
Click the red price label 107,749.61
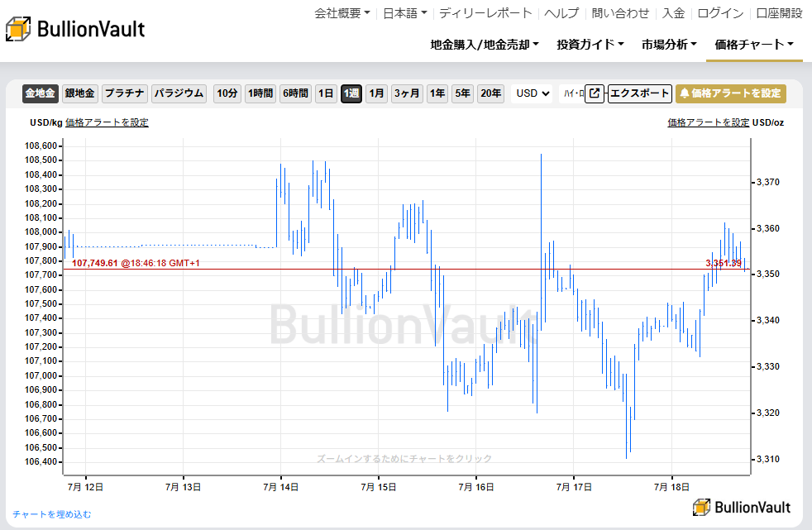point(95,264)
